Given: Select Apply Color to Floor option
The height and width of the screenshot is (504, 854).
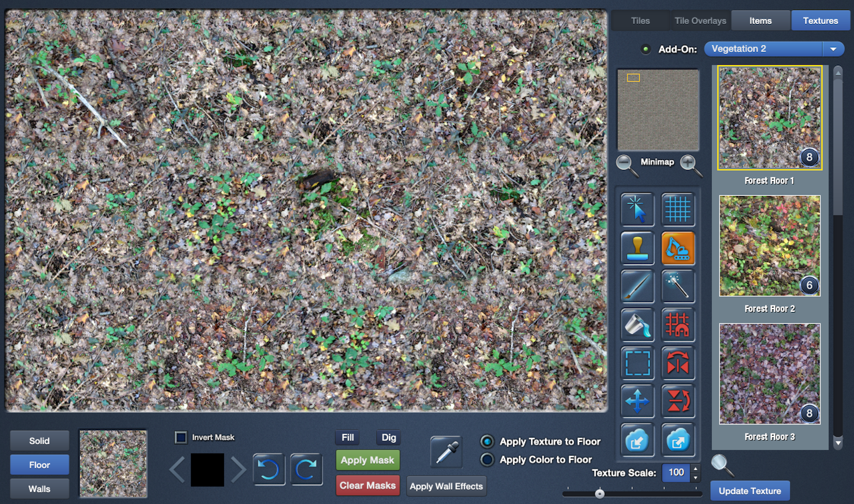Looking at the screenshot, I should pos(488,459).
